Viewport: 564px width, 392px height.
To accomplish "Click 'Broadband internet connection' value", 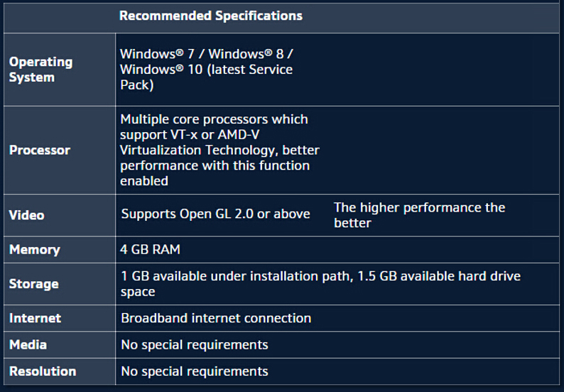I will click(216, 318).
